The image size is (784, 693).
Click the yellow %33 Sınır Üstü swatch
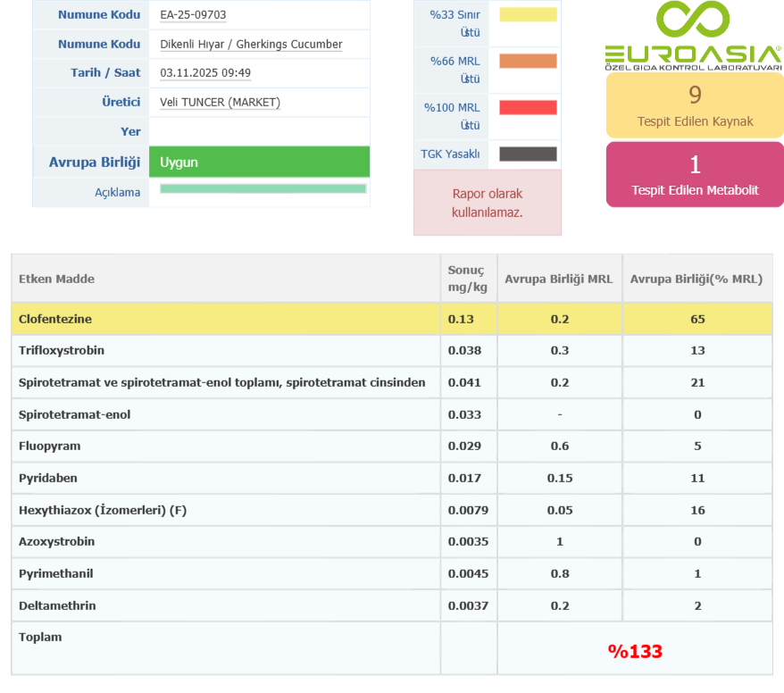click(528, 15)
